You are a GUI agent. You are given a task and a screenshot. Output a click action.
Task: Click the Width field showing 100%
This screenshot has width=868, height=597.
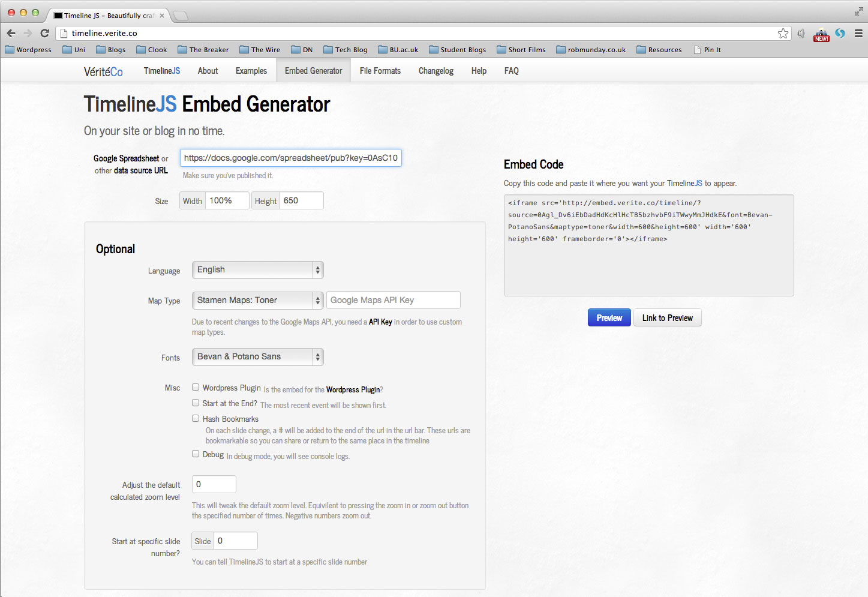227,200
